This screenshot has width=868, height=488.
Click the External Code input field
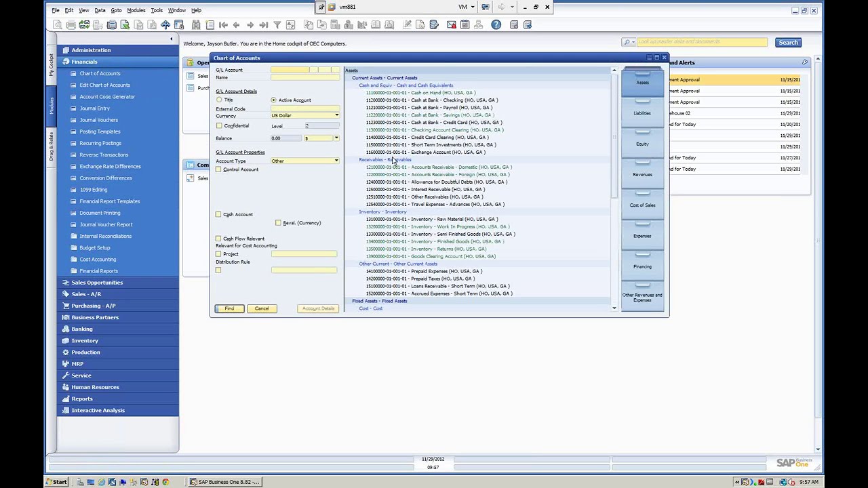click(305, 109)
